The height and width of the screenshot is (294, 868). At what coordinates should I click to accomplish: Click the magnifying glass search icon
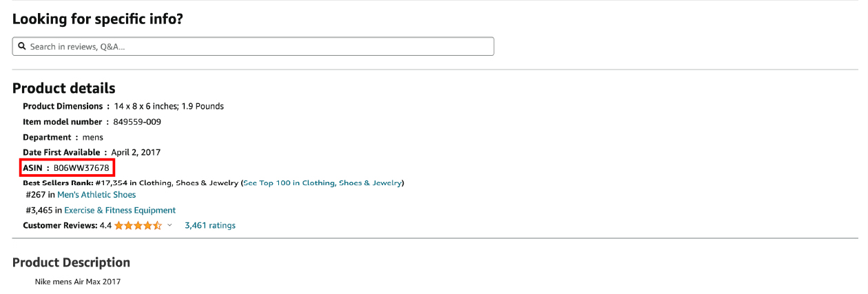pyautogui.click(x=22, y=46)
